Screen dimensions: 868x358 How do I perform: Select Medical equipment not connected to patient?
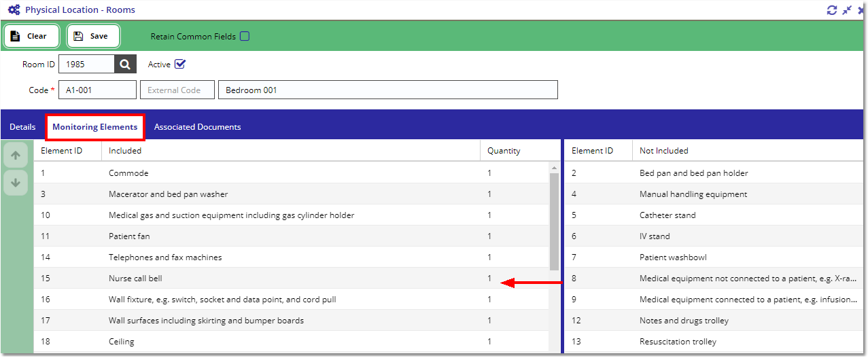coord(715,279)
